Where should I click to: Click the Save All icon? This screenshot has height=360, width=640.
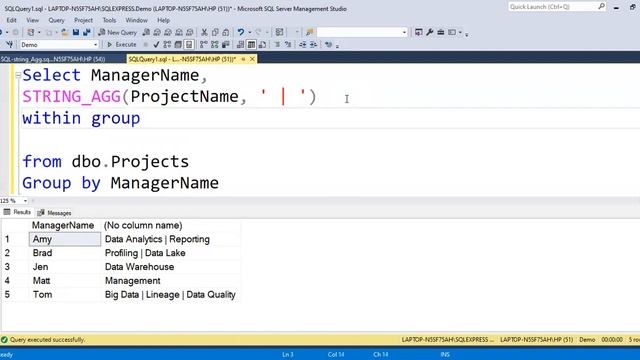[x=87, y=32]
